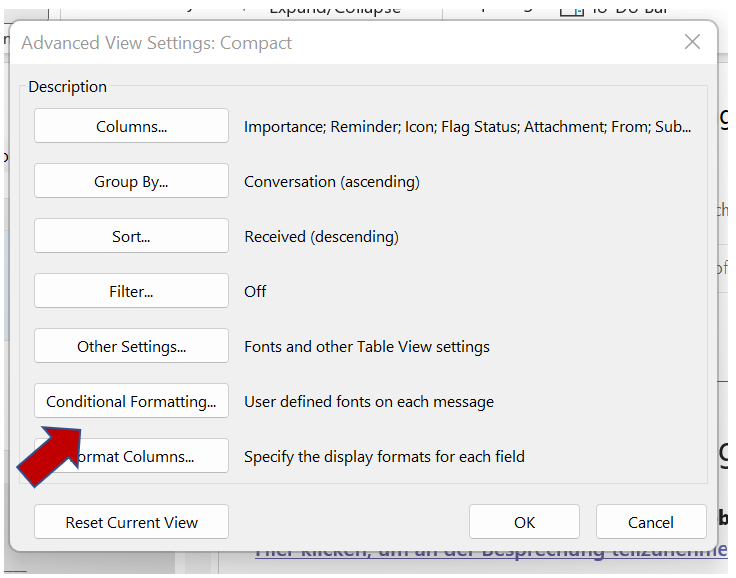Image resolution: width=736 pixels, height=578 pixels.
Task: Click the Other Settings... button
Action: 131,347
